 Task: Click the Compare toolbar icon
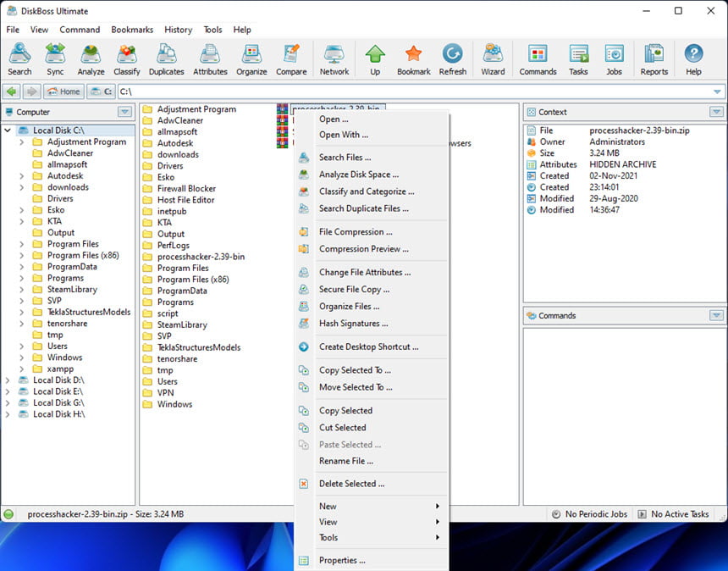291,58
